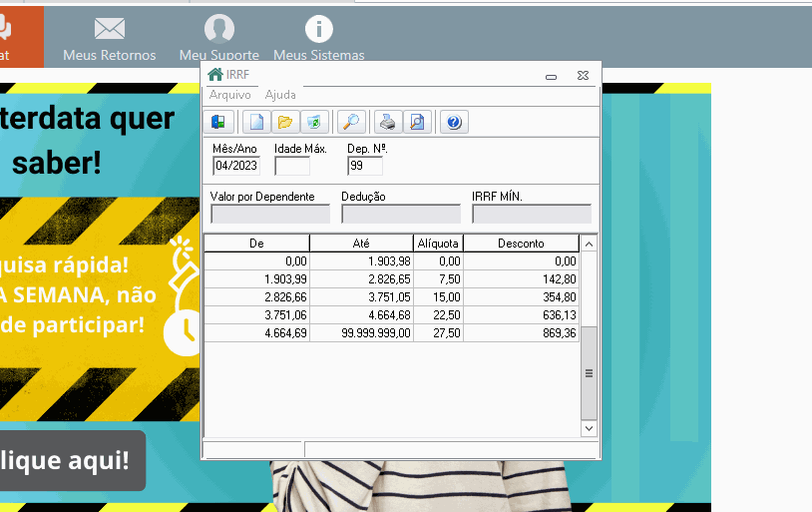Select cell 3.751,06 in De column
Image resolution: width=812 pixels, height=512 pixels.
tap(256, 315)
